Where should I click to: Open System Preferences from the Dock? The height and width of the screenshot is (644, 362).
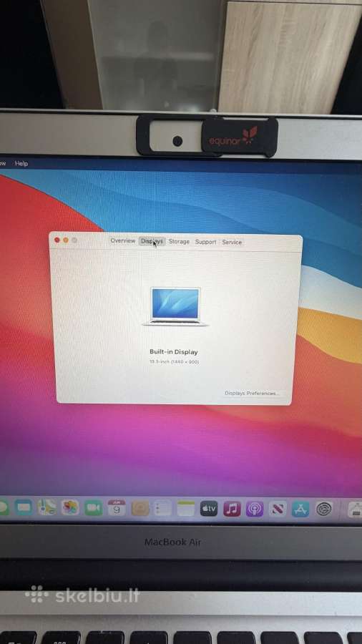pyautogui.click(x=324, y=509)
